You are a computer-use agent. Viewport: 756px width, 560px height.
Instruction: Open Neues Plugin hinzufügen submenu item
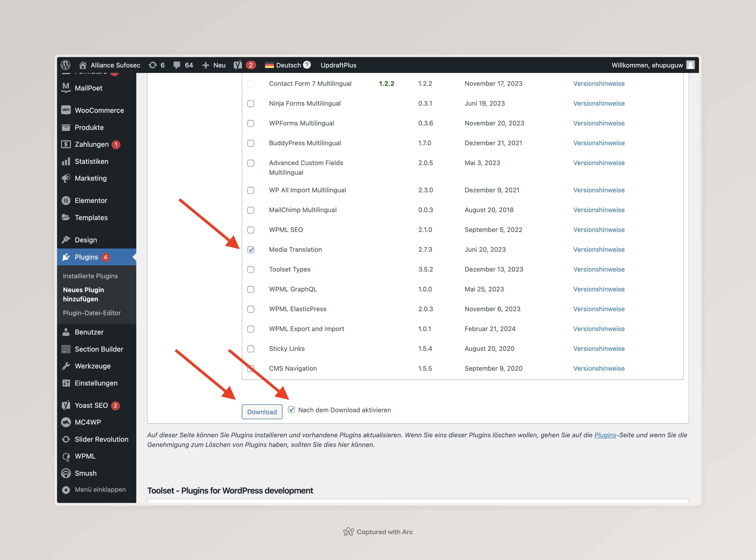[x=84, y=294]
